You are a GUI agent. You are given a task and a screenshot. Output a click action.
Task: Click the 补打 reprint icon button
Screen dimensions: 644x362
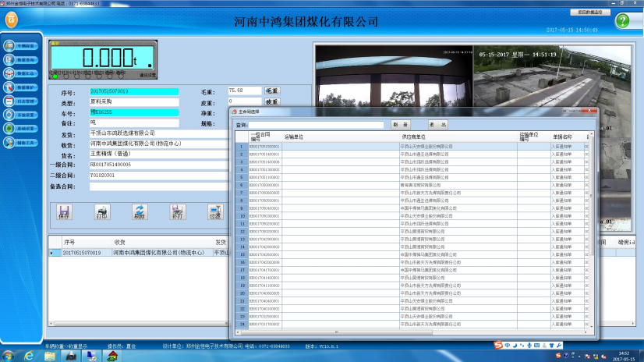pos(178,211)
